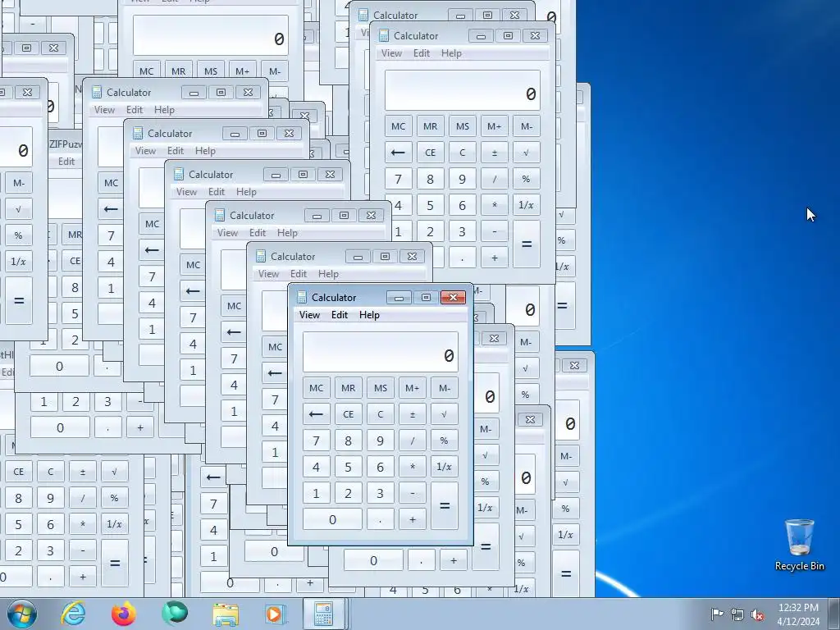Click multiply button in the active Calculator
This screenshot has width=840, height=630.
pyautogui.click(x=413, y=467)
